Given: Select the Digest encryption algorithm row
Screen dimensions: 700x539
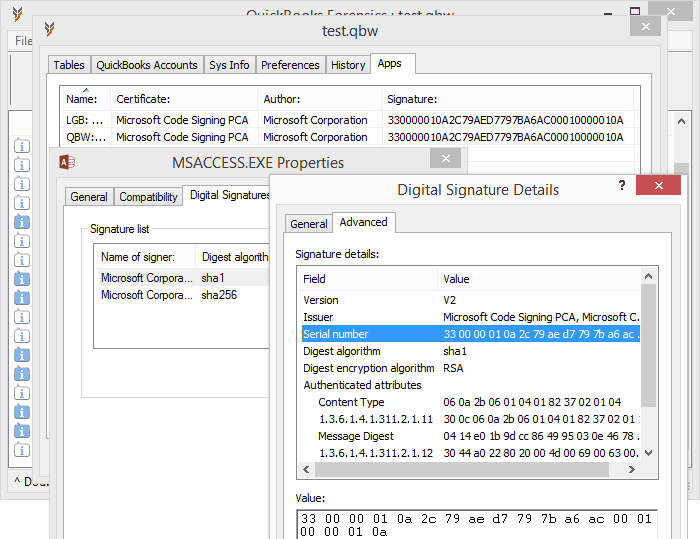Looking at the screenshot, I should pyautogui.click(x=471, y=368).
